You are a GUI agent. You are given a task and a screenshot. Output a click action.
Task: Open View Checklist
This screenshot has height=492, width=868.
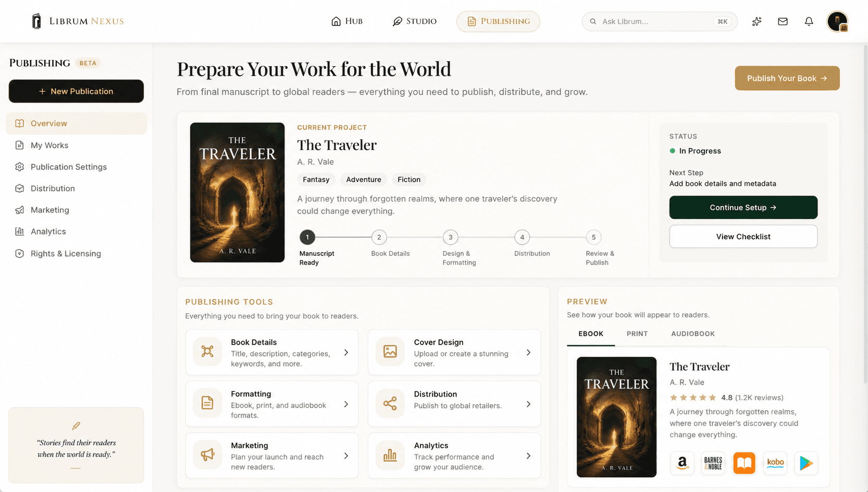[743, 237]
